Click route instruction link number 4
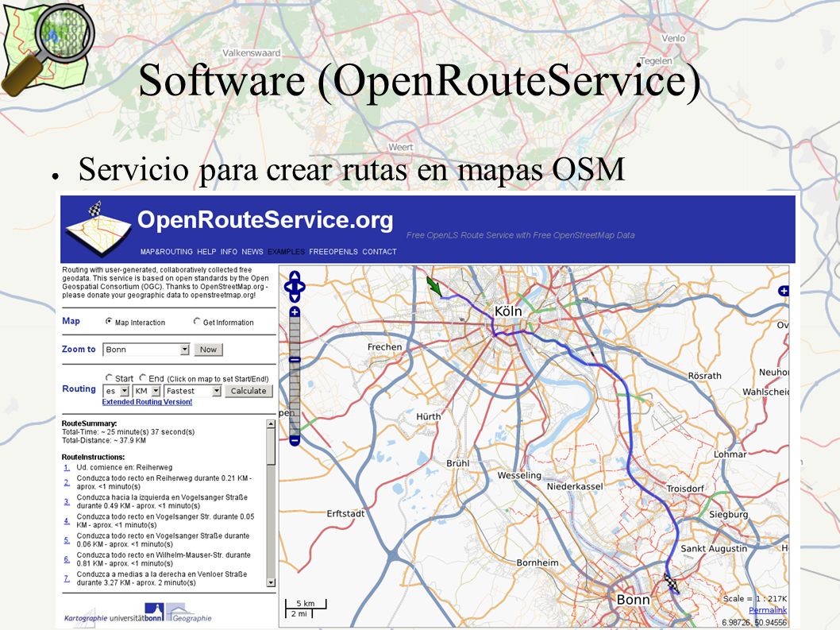This screenshot has width=840, height=630. [67, 521]
